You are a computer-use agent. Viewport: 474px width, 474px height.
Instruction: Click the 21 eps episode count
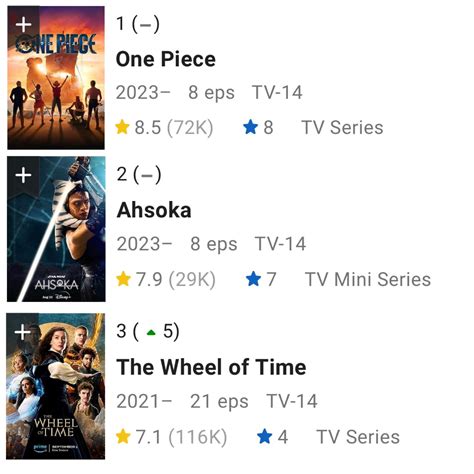[219, 401]
